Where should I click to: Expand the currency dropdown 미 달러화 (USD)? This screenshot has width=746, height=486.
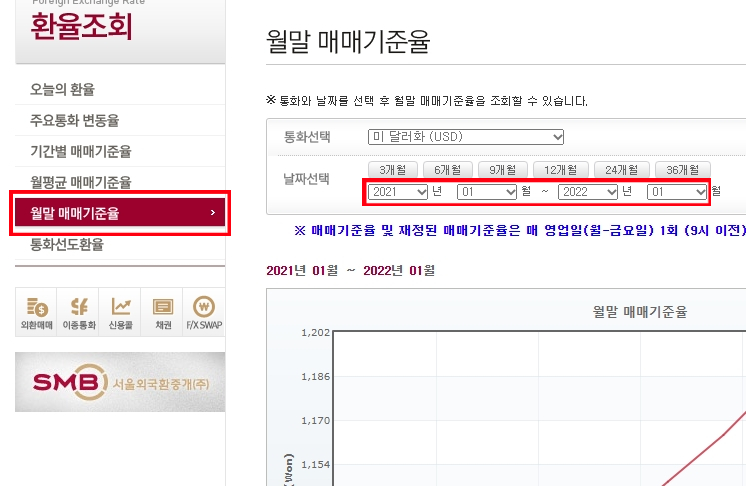[x=466, y=137]
